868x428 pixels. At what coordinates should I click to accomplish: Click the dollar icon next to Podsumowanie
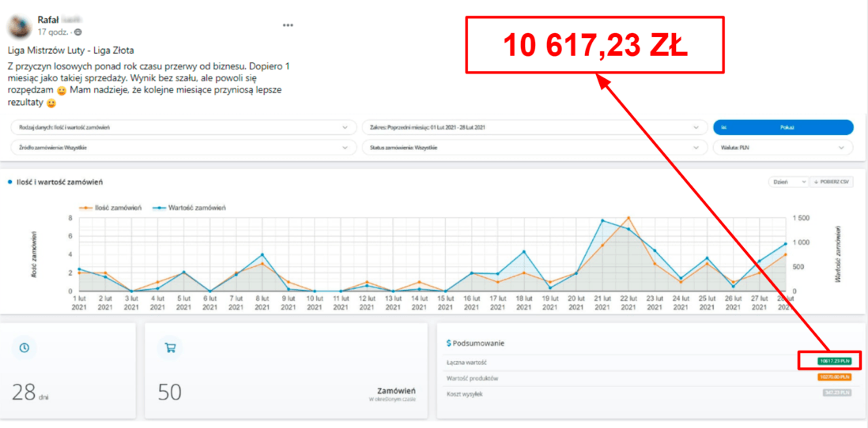(x=449, y=344)
